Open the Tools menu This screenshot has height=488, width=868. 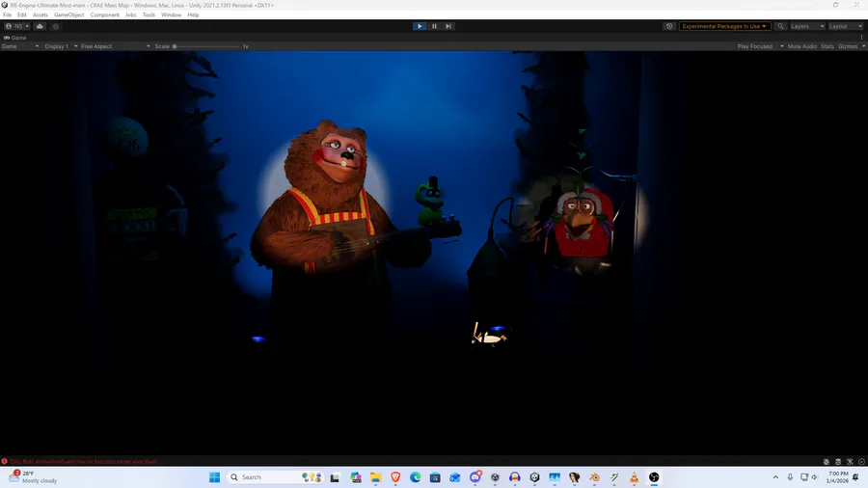[149, 14]
